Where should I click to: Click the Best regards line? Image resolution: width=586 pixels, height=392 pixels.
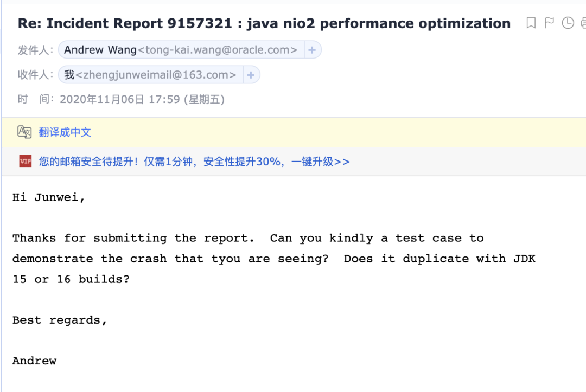(60, 320)
